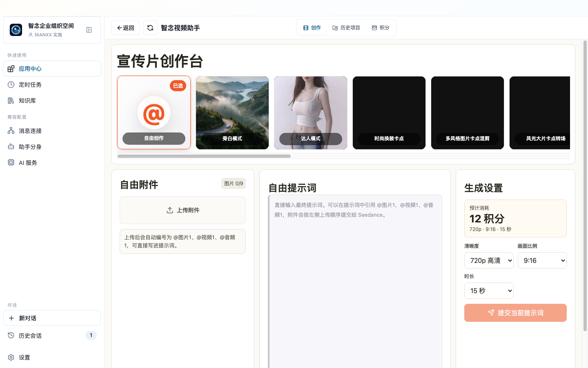Viewport: 588px width, 368px height.
Task: Click the 图片 0/9 counter badge
Action: coord(234,184)
